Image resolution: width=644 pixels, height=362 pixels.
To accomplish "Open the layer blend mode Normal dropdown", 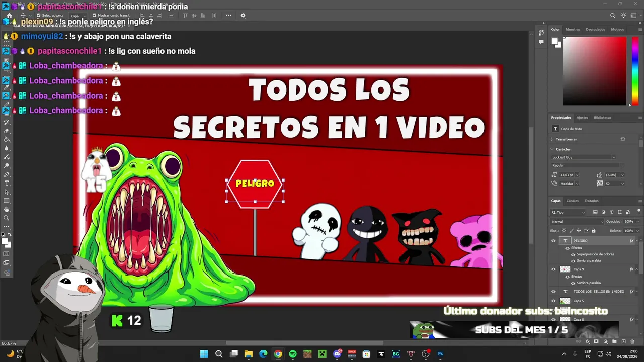I will (x=578, y=222).
